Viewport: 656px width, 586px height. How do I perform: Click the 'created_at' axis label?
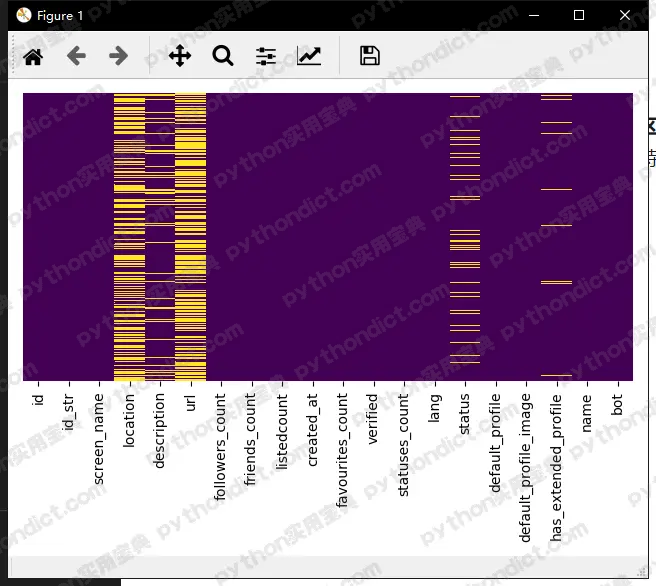pos(313,430)
